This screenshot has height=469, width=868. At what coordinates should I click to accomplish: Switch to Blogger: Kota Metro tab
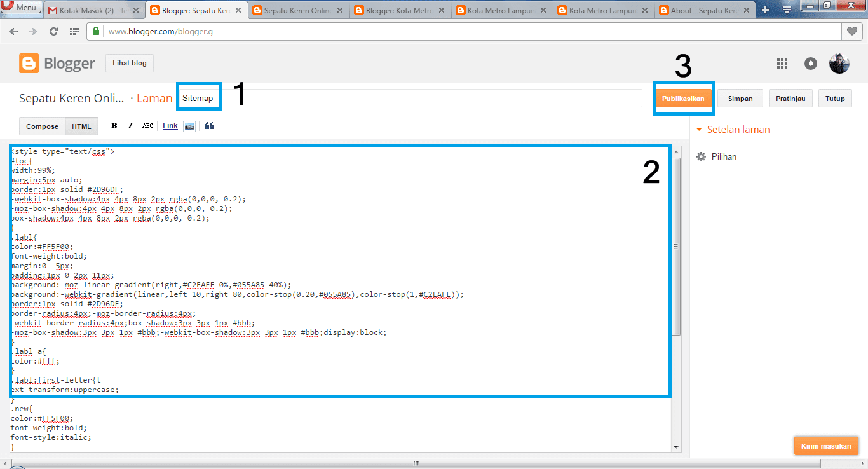399,11
